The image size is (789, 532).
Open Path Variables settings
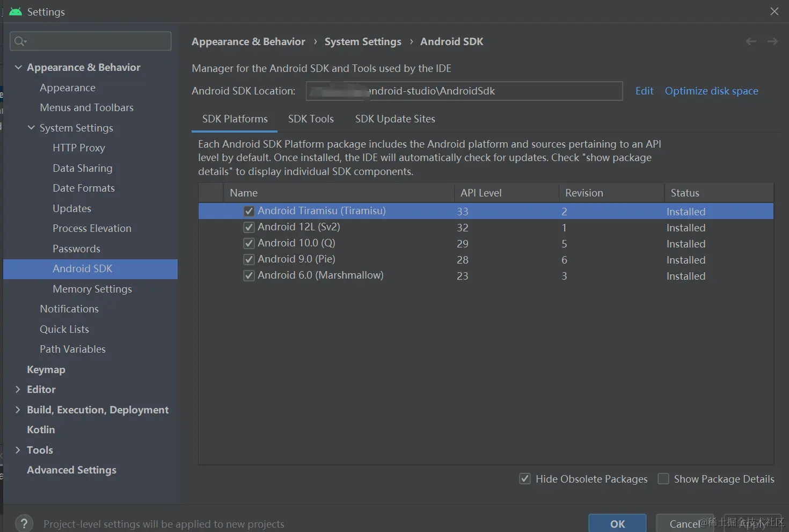tap(72, 349)
